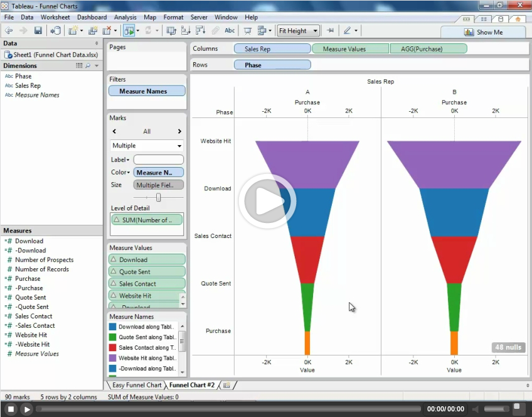The height and width of the screenshot is (417, 532).
Task: Click the Save icon in toolbar
Action: 38,30
